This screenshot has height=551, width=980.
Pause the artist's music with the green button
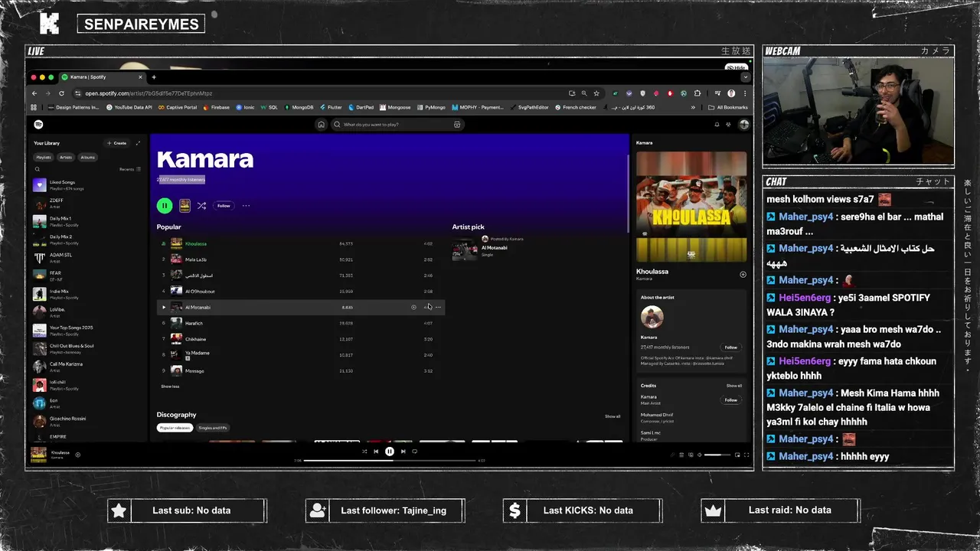(x=165, y=205)
